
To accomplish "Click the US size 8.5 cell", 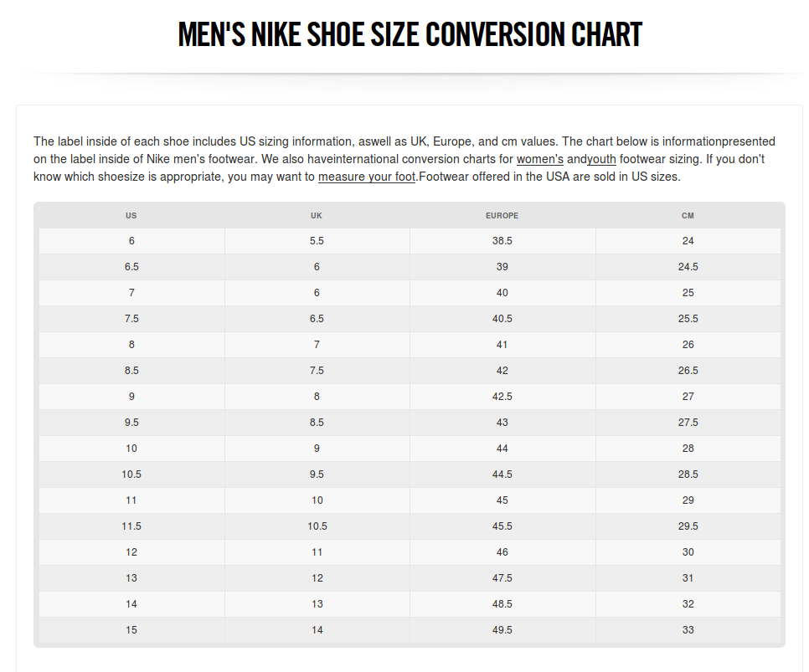I will click(x=131, y=370).
